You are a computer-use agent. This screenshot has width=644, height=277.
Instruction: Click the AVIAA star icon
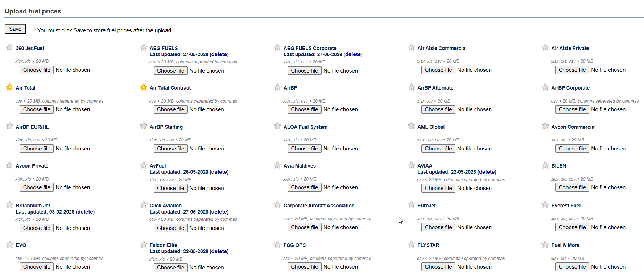coord(411,165)
